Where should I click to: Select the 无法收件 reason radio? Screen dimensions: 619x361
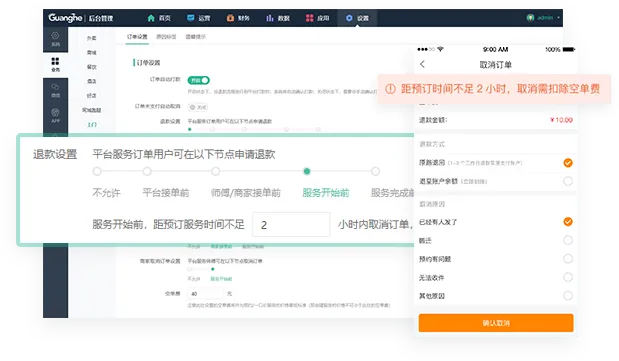point(568,277)
